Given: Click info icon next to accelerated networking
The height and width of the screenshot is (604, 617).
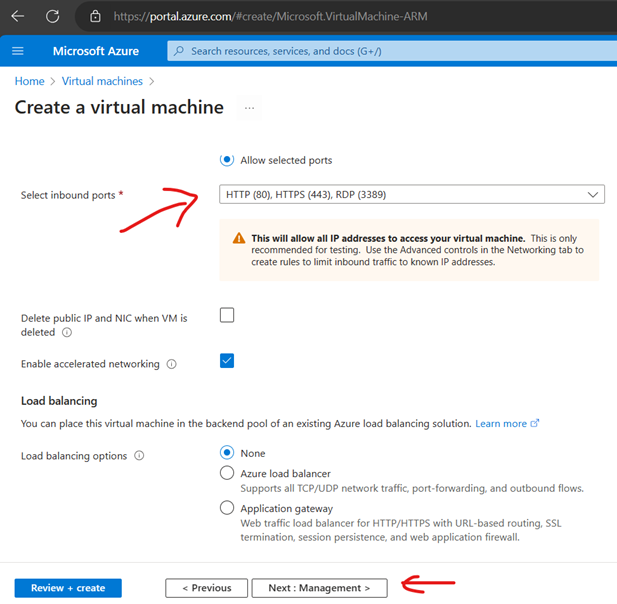Looking at the screenshot, I should (x=171, y=365).
